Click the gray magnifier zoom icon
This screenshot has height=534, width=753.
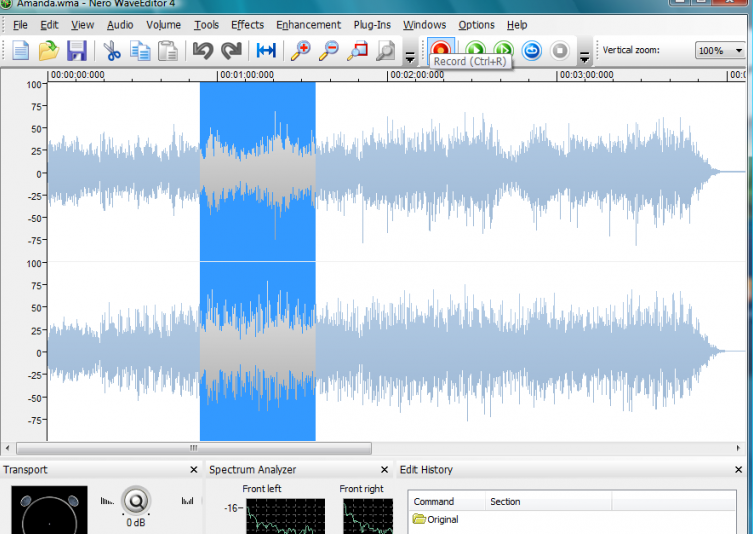(x=385, y=50)
